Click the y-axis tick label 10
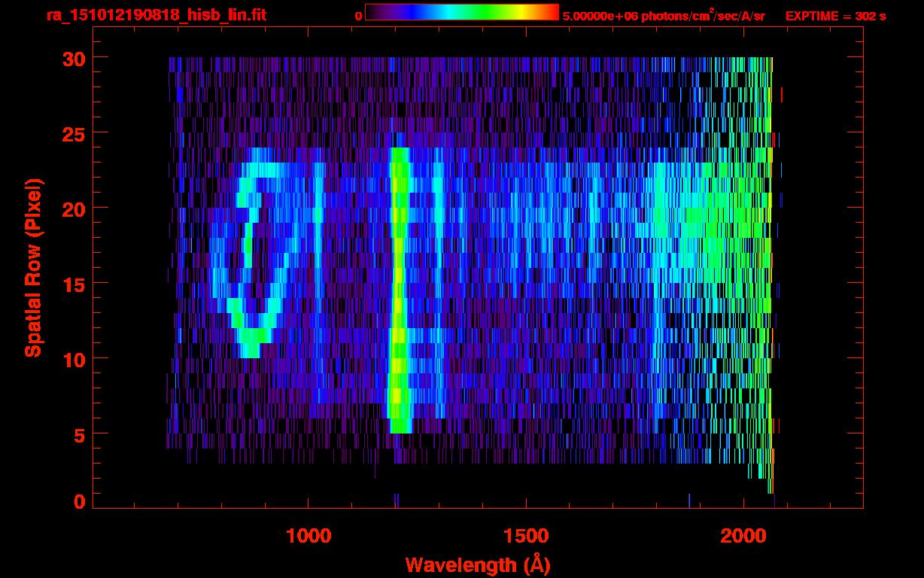This screenshot has width=924, height=578. [x=73, y=359]
